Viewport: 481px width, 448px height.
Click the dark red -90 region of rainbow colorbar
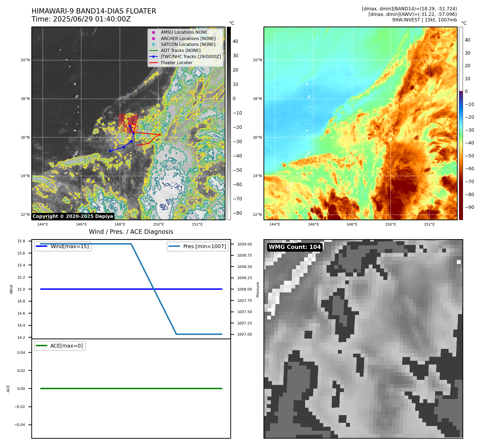[461, 207]
